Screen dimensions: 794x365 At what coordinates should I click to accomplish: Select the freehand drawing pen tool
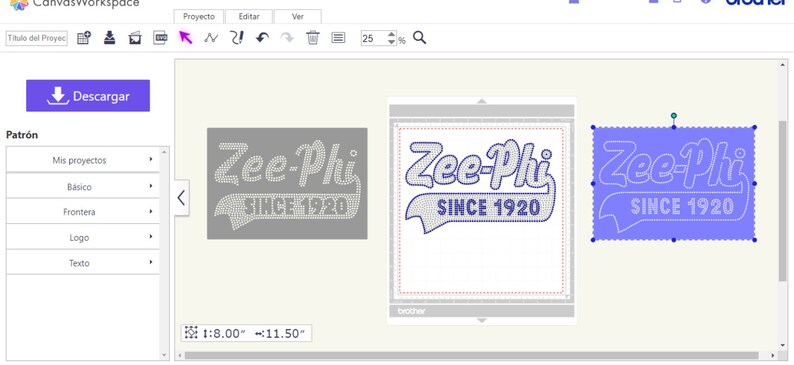(x=236, y=38)
